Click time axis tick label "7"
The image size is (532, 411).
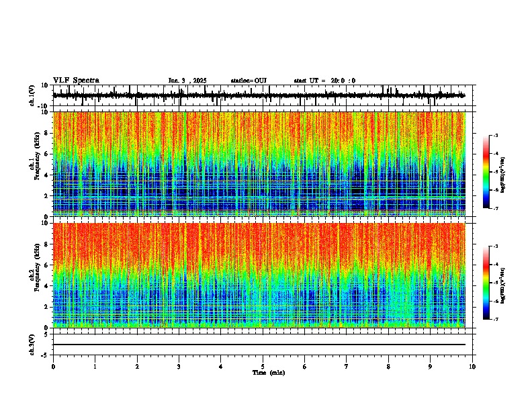pos(347,367)
